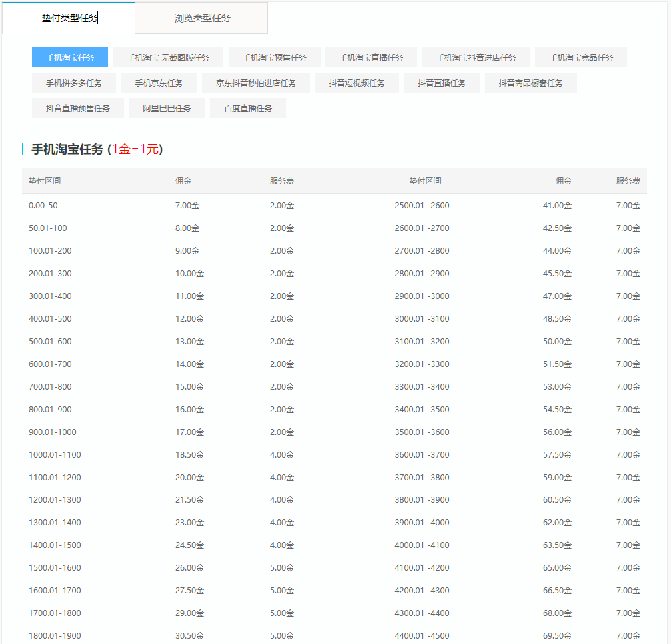Select the 12.00金 commission cell
671x644 pixels.
pyautogui.click(x=190, y=318)
